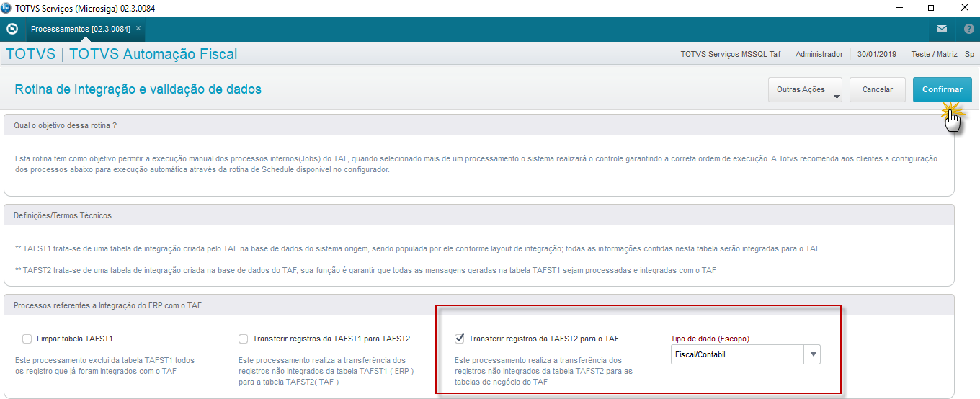
Task: Click the Administrador user label
Action: tap(819, 54)
